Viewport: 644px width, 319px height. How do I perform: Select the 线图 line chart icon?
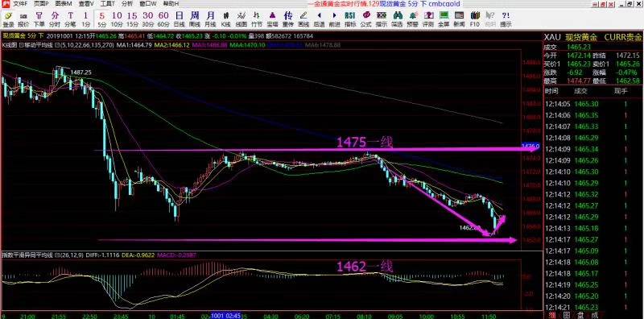click(x=241, y=19)
